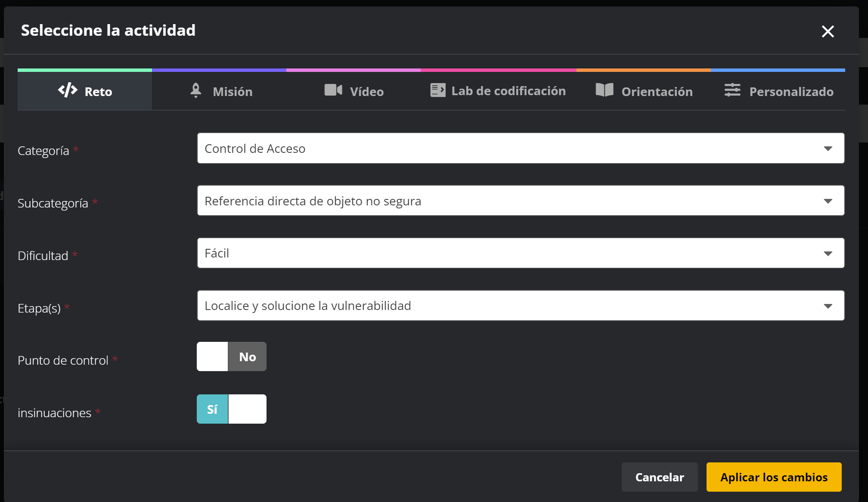Click the arrow of the Dificultad combo box
The width and height of the screenshot is (868, 502).
click(828, 254)
